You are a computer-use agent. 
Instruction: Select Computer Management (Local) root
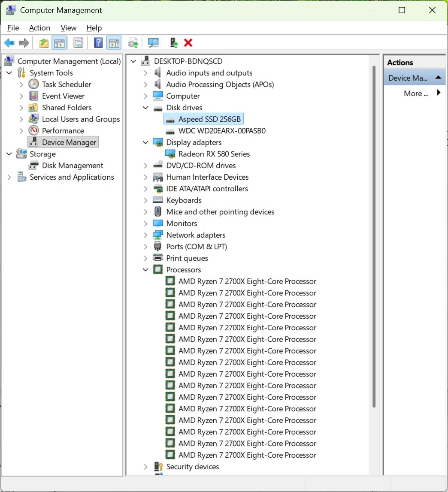[x=69, y=61]
